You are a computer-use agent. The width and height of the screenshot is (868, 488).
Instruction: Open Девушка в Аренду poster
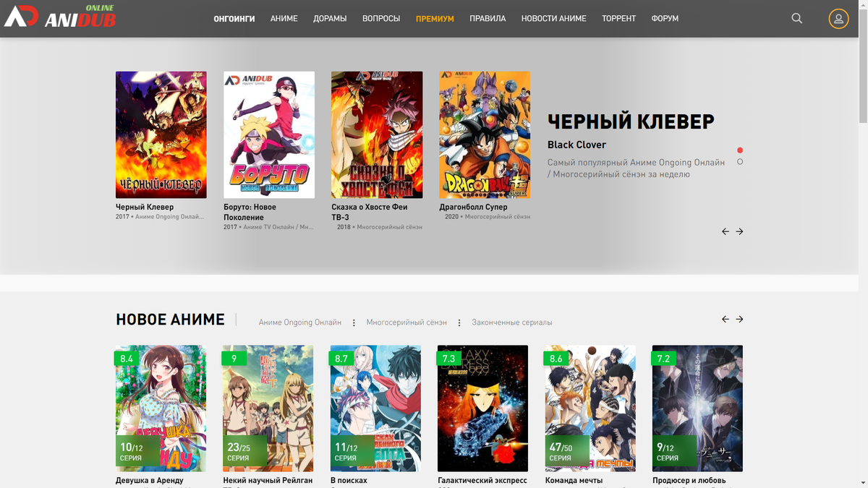tap(161, 408)
